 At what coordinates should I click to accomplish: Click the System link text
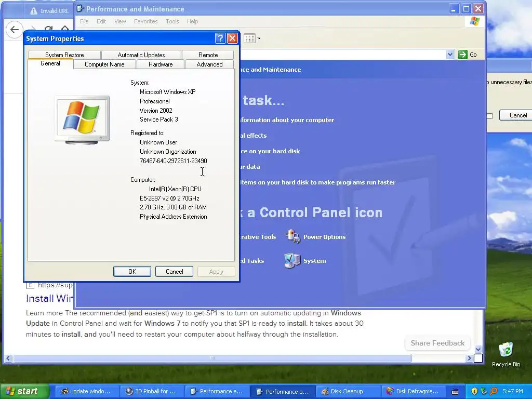[314, 261]
